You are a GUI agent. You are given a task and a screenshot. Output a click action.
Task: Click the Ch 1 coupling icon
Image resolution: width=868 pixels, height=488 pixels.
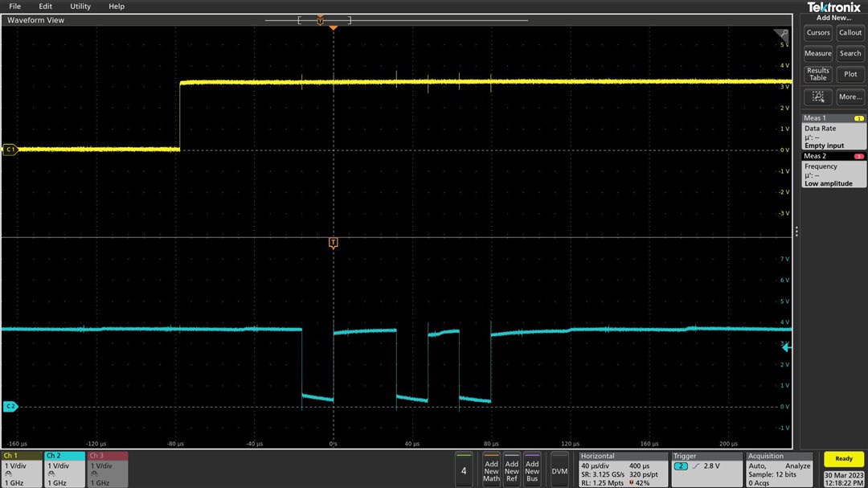tap(8, 474)
